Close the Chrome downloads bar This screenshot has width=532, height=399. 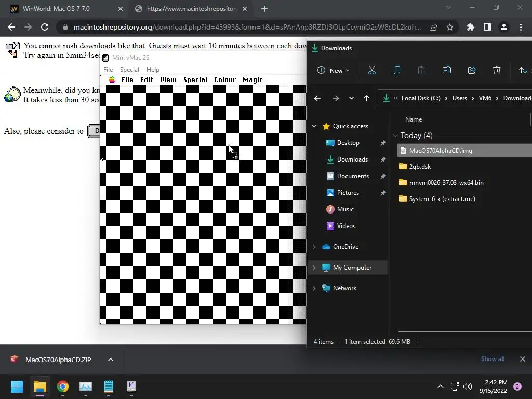pyautogui.click(x=523, y=359)
